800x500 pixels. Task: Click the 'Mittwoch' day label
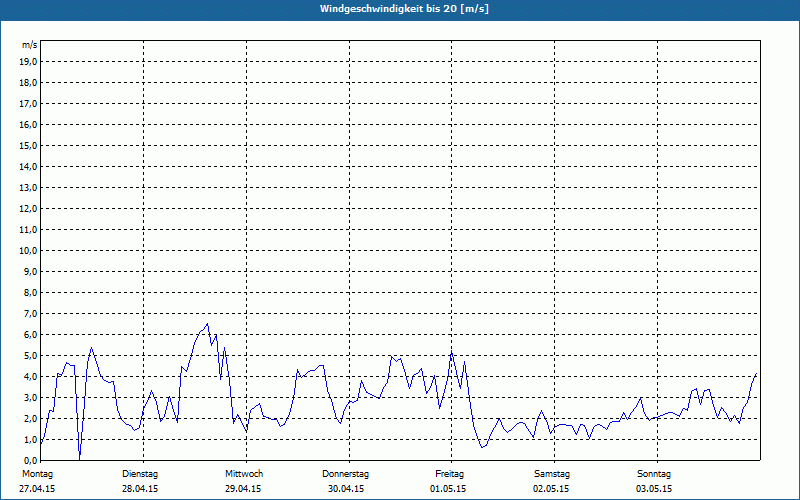point(244,474)
